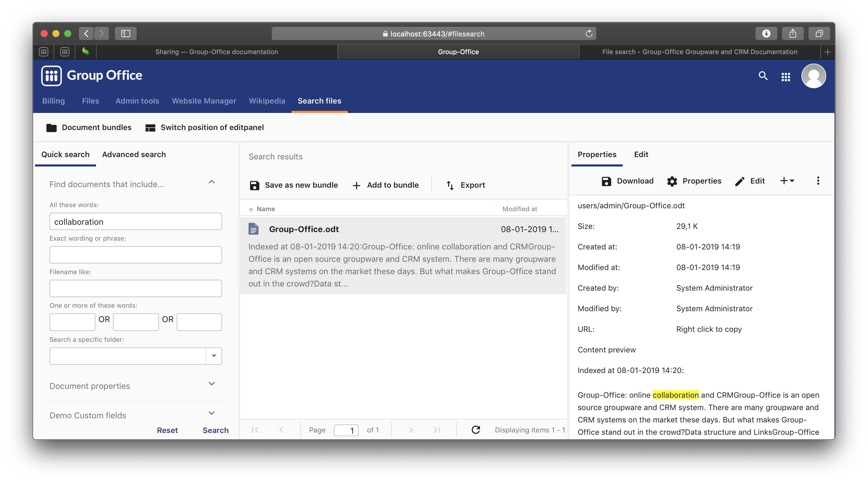868x483 pixels.
Task: Open the Billing module tab
Action: click(x=53, y=101)
